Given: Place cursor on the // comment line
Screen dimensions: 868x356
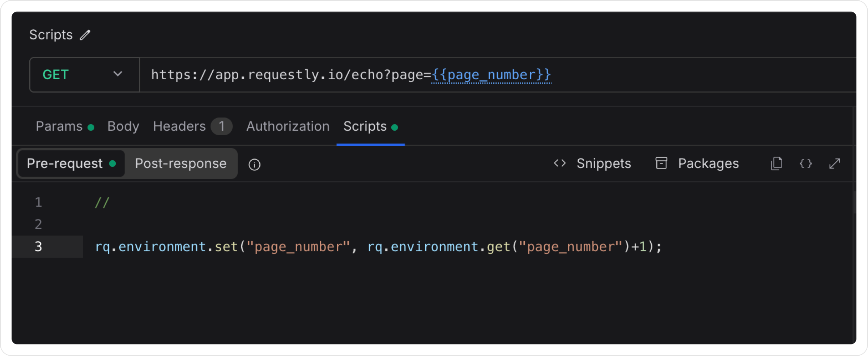Looking at the screenshot, I should click(x=102, y=202).
